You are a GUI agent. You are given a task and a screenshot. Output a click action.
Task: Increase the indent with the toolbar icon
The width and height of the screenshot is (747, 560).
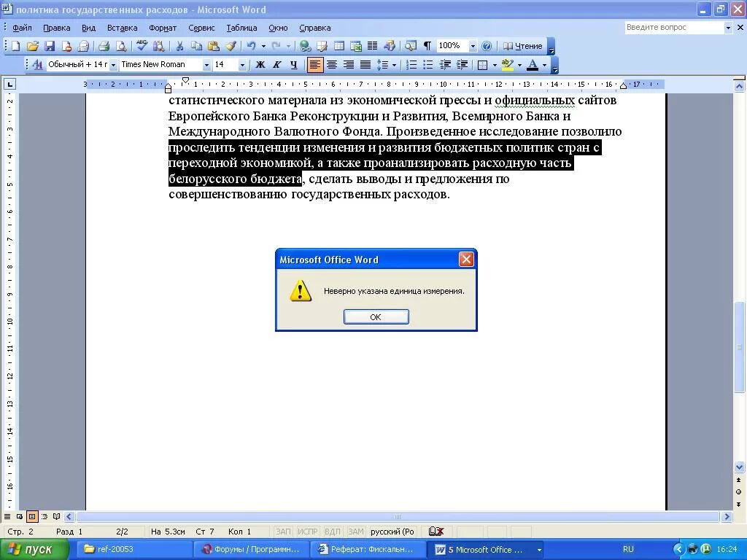[462, 64]
